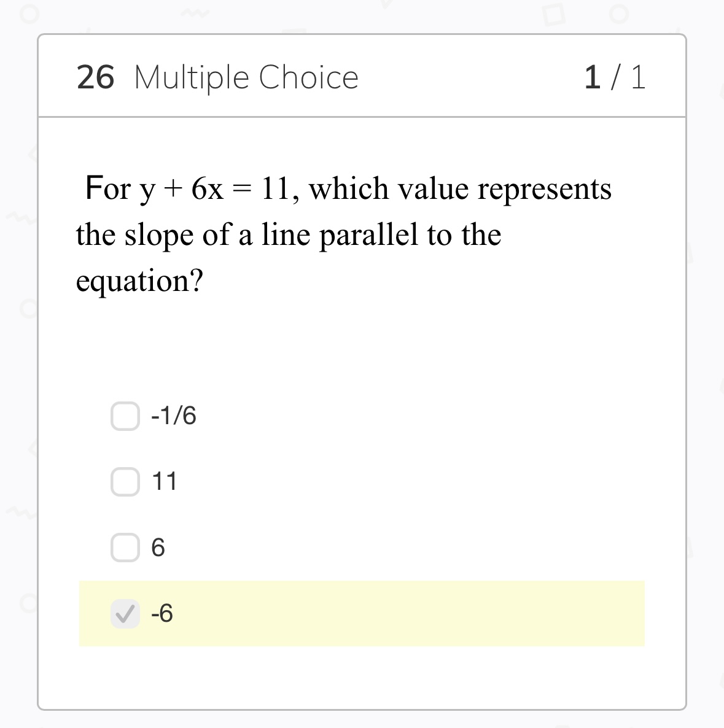Screen dimensions: 724x728
Task: Click the word "represents" in the question
Action: click(x=545, y=188)
